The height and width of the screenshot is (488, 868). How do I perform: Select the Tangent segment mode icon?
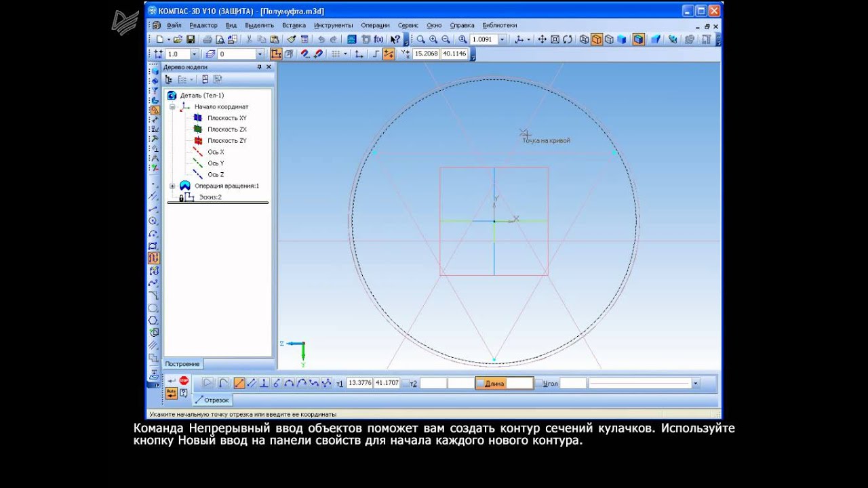coord(276,383)
